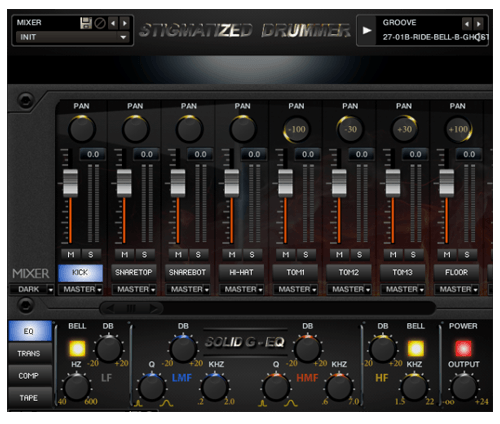Select the EQ effects tab

(x=30, y=331)
